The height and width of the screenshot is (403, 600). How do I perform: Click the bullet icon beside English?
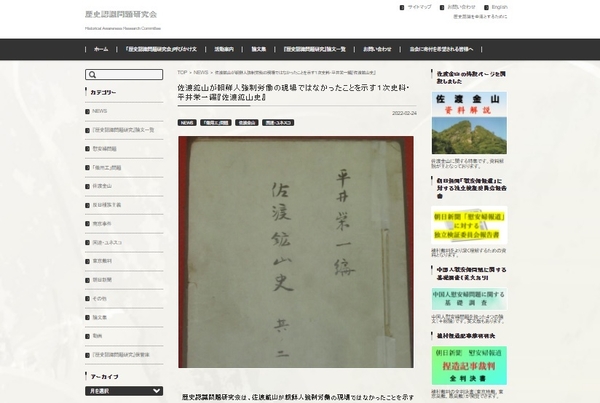click(486, 8)
